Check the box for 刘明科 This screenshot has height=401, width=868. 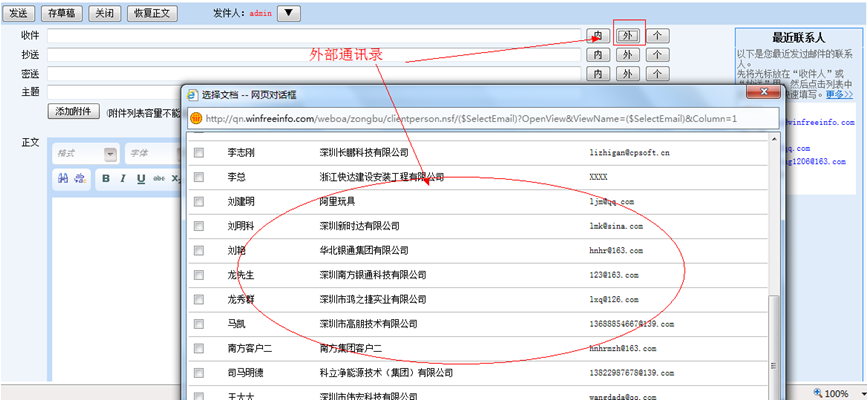coord(198,226)
